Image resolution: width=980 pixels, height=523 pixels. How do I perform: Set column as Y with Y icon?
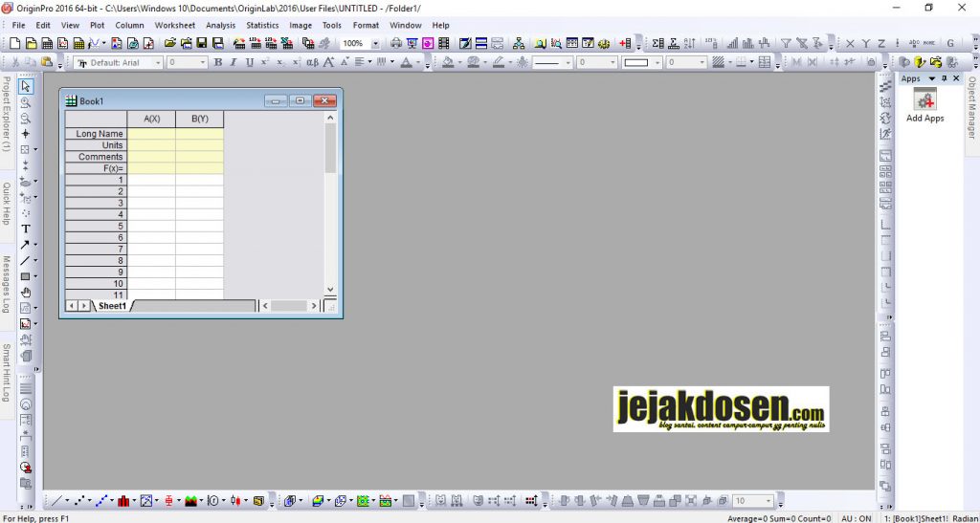[865, 44]
